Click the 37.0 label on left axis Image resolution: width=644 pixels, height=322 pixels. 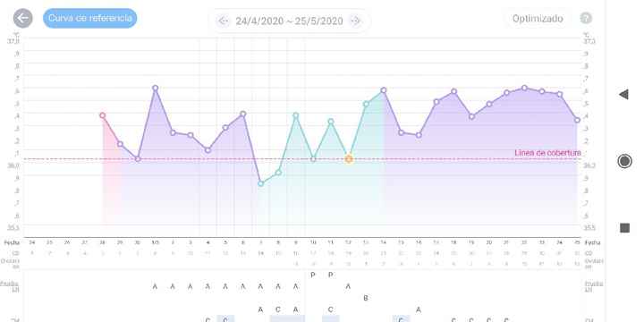pyautogui.click(x=13, y=41)
